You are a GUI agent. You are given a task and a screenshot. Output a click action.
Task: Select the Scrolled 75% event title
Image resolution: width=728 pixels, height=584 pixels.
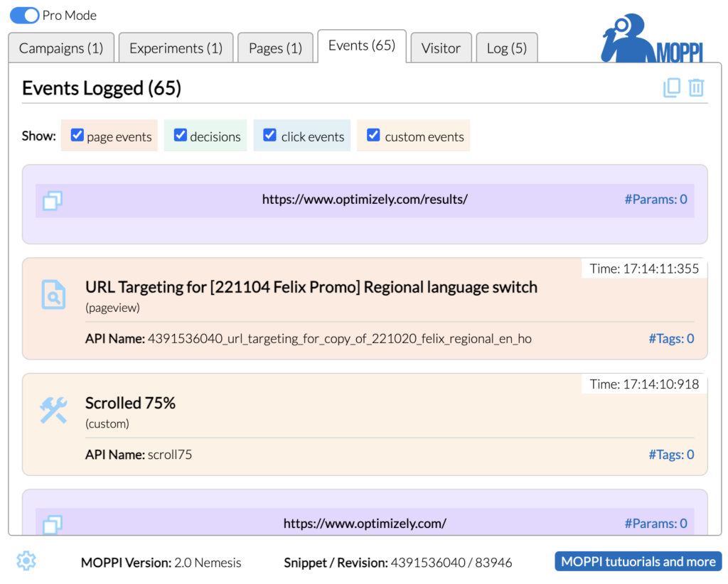point(131,403)
